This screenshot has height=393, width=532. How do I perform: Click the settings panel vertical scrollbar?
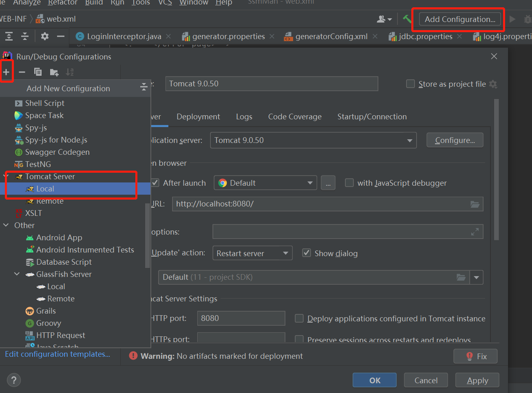[x=496, y=169]
